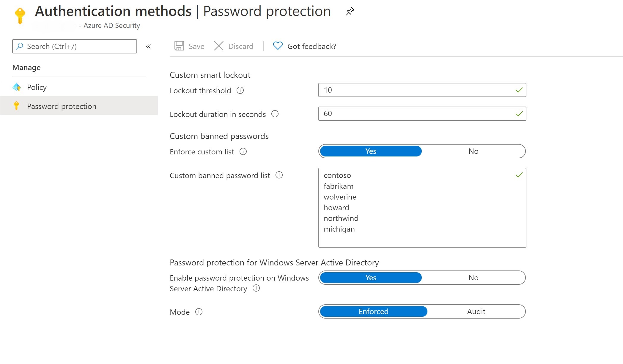Click the Lockout threshold info icon
Viewport: 623px width, 364px height.
tap(241, 91)
